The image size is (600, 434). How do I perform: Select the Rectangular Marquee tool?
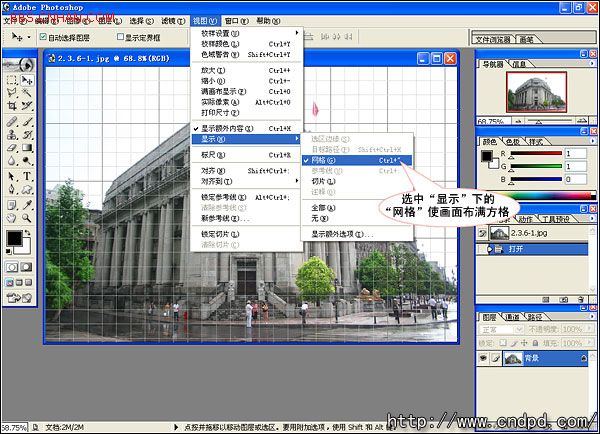(x=10, y=79)
